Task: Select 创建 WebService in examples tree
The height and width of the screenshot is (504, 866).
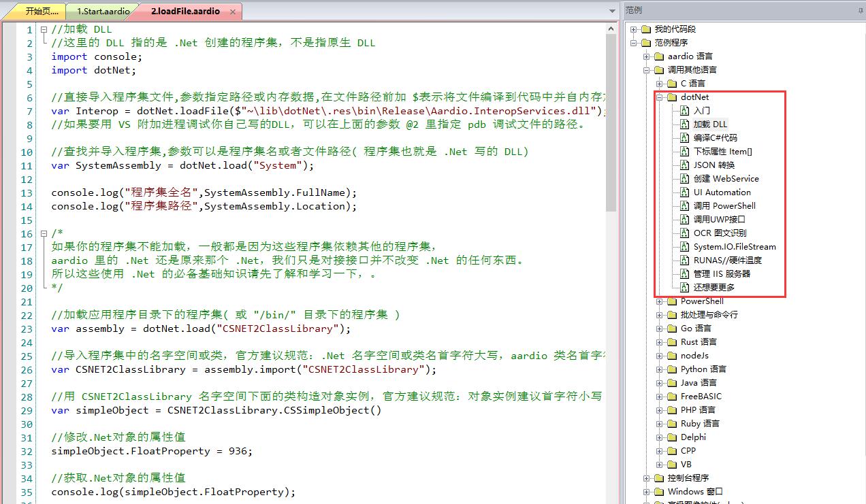Action: (726, 179)
